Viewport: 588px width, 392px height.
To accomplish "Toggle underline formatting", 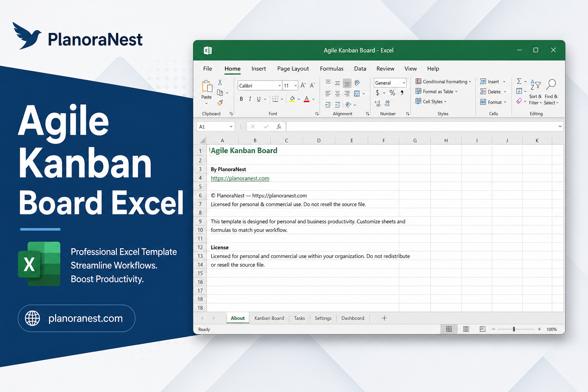I will pos(259,99).
